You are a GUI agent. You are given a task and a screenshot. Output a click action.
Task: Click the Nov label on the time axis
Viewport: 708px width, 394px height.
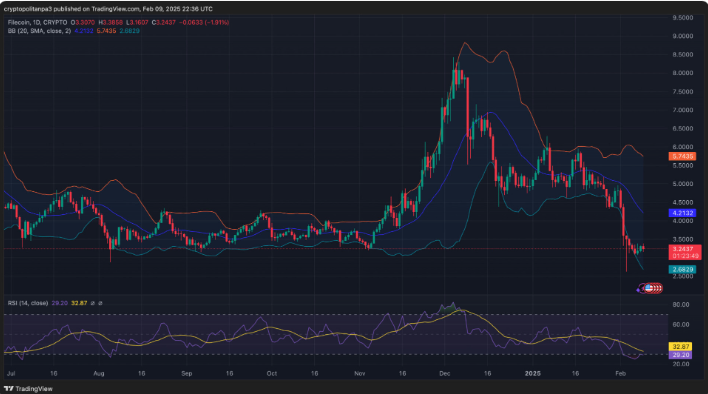[359, 374]
